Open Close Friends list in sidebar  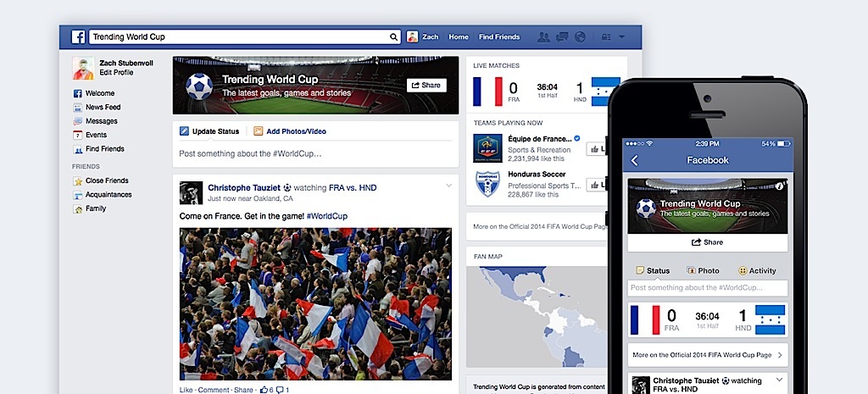[101, 181]
